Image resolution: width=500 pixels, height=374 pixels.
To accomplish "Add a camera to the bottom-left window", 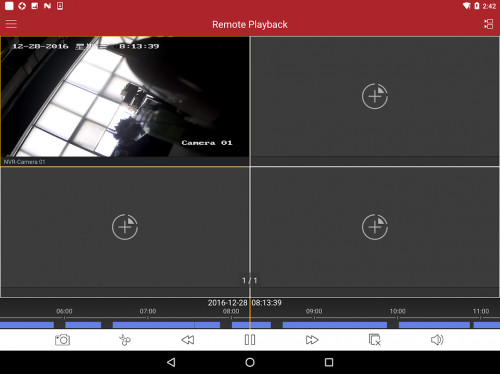I will point(125,227).
